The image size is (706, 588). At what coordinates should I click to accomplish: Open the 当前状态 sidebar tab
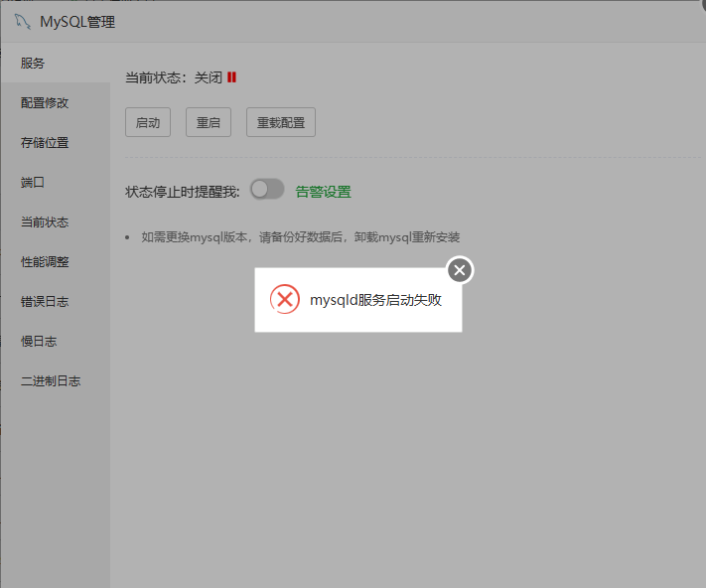pyautogui.click(x=55, y=221)
